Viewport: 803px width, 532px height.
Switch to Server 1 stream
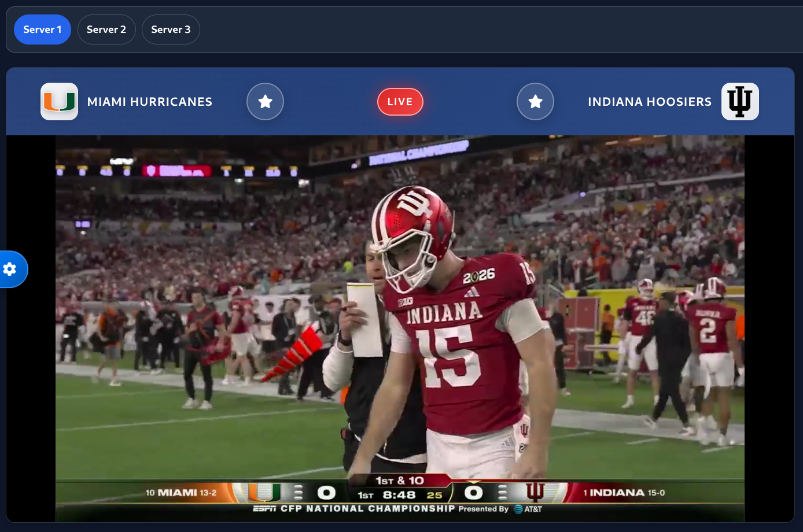[x=42, y=29]
